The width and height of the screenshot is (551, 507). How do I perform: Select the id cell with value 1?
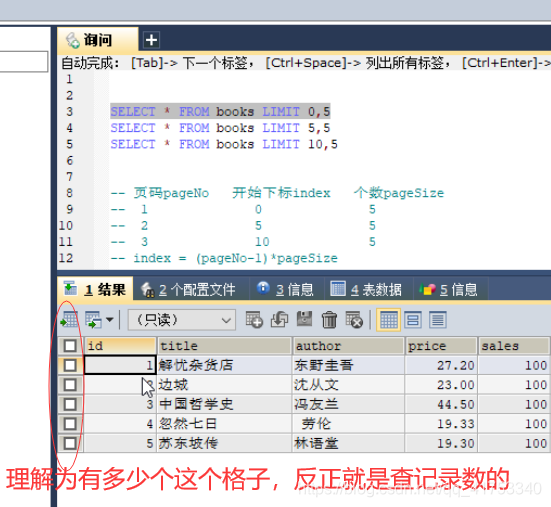point(120,365)
